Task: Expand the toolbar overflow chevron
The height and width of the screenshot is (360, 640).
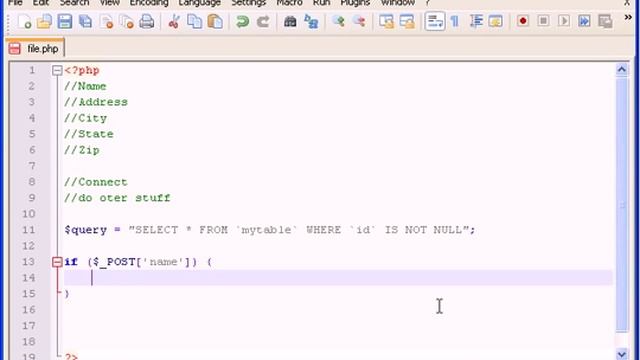Action: click(x=628, y=17)
